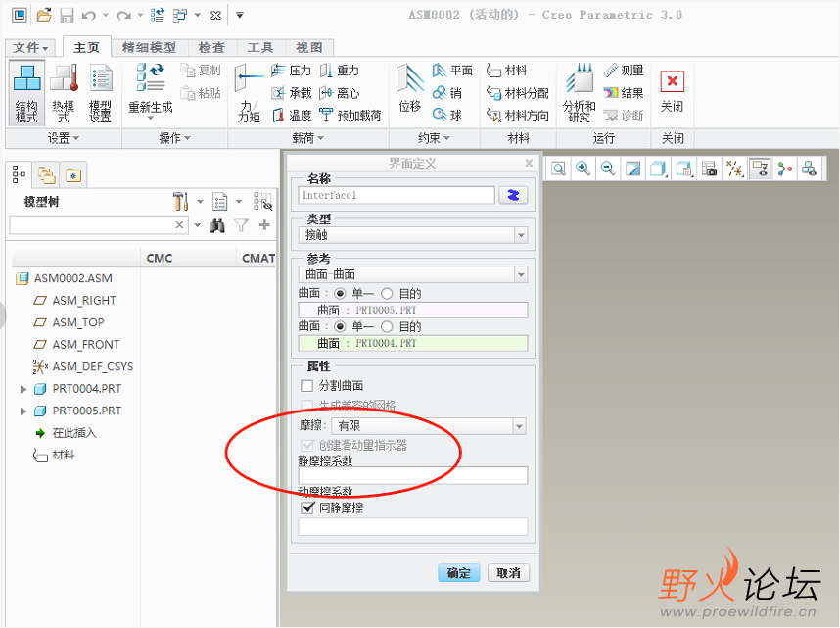The height and width of the screenshot is (628, 840).
Task: Open 载荷 group dropdown
Action: pos(308,138)
